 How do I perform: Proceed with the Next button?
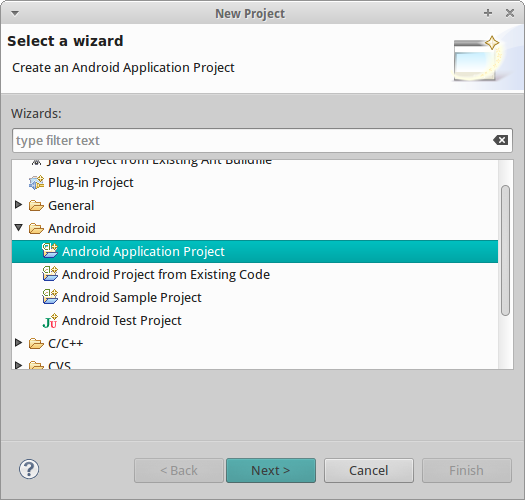click(271, 471)
